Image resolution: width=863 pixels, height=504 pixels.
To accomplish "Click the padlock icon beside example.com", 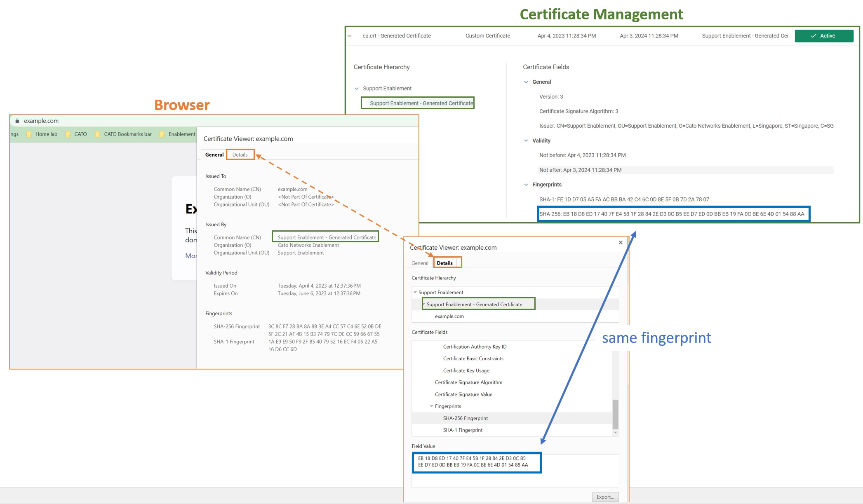I will coord(17,121).
